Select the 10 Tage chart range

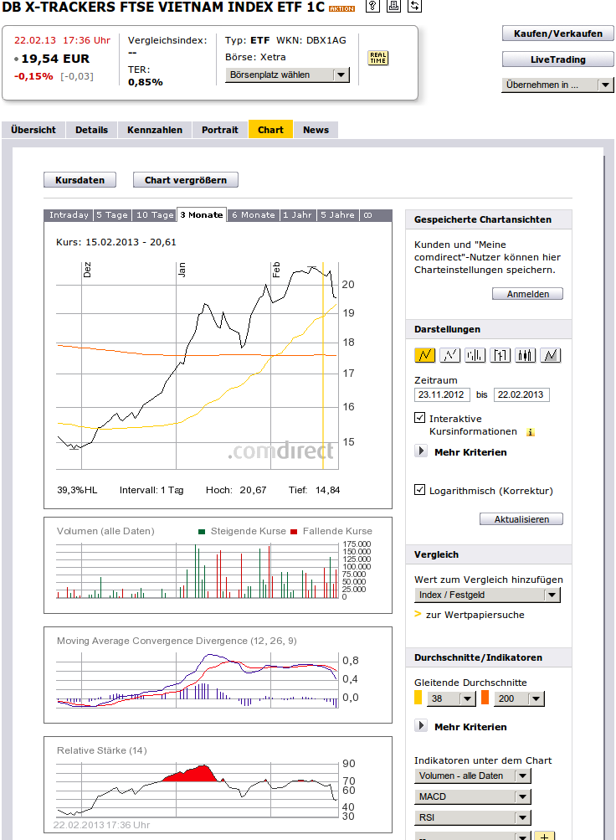(x=155, y=215)
